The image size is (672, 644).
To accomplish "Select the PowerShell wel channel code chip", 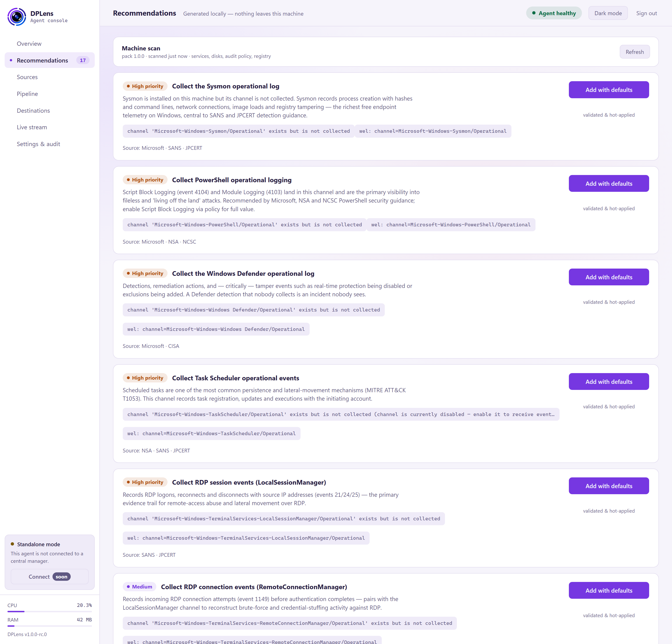I will click(x=451, y=225).
